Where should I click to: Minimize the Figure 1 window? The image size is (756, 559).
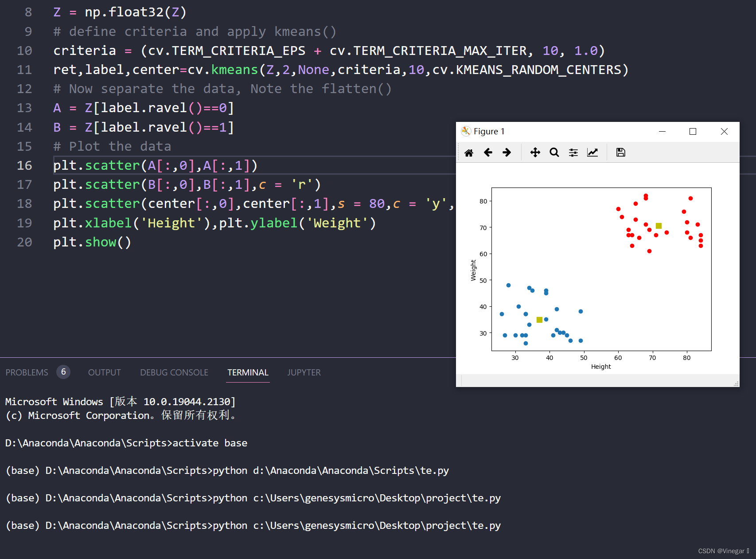(662, 131)
